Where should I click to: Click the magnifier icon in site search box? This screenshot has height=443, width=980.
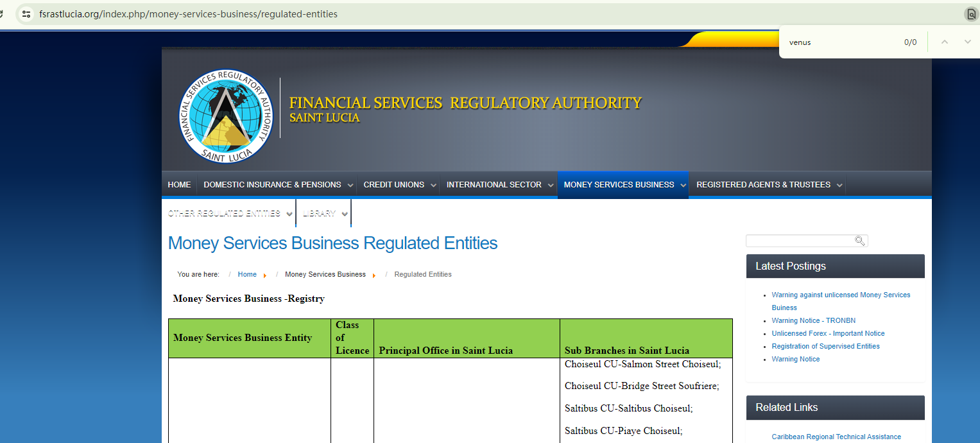point(860,241)
